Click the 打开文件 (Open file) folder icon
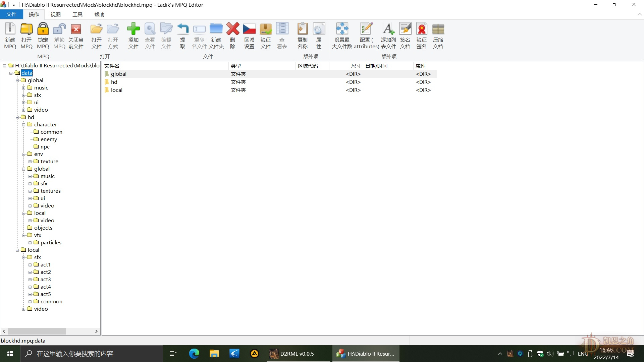644x362 pixels. click(x=97, y=29)
